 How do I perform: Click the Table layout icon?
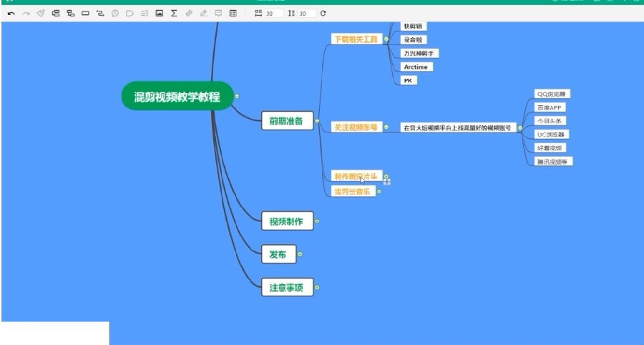point(233,13)
